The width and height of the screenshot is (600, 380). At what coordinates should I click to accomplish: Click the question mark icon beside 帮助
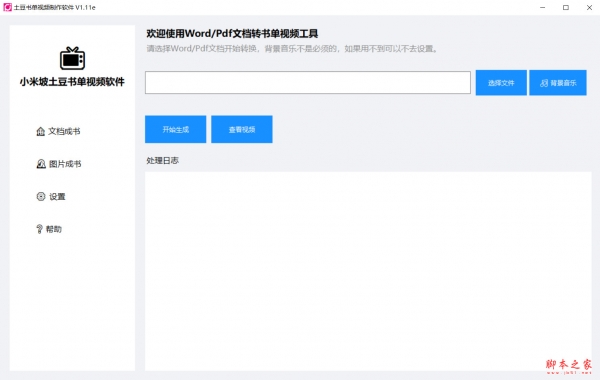[39, 229]
